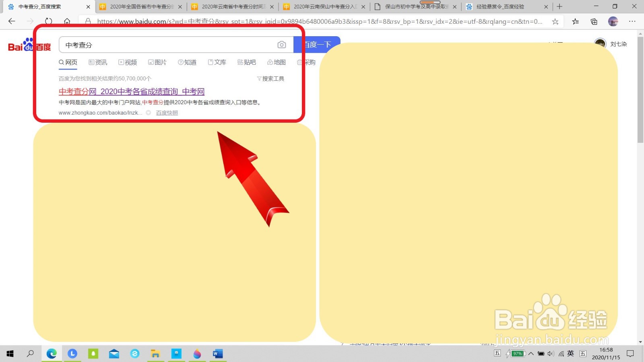Switch to 2020年云南省中考查分时间 tab

pyautogui.click(x=232, y=6)
